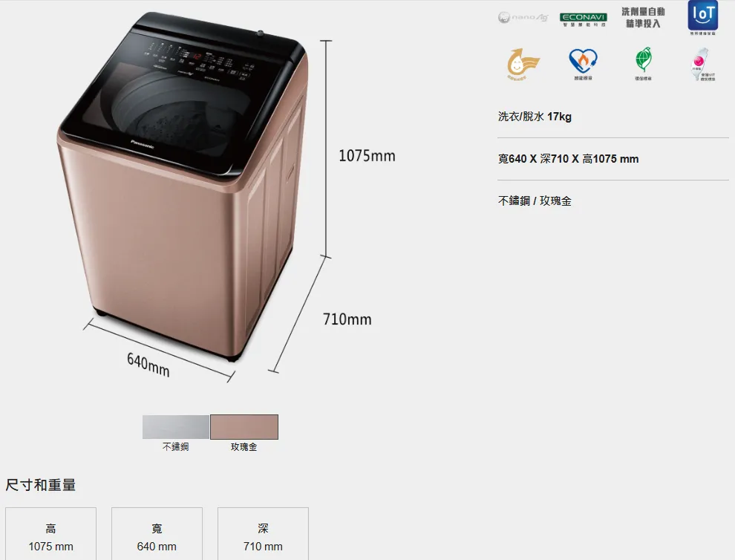Click the blue IoT smart appliance icon
The height and width of the screenshot is (560, 735).
(x=702, y=18)
